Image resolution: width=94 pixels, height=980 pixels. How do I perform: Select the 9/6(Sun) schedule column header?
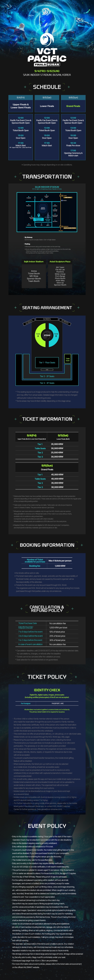point(73,97)
